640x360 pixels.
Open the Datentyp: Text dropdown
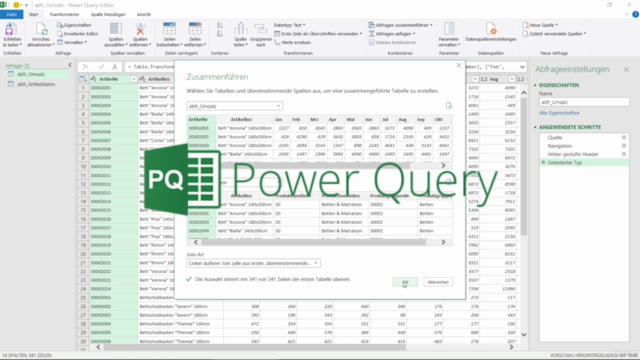click(x=289, y=25)
